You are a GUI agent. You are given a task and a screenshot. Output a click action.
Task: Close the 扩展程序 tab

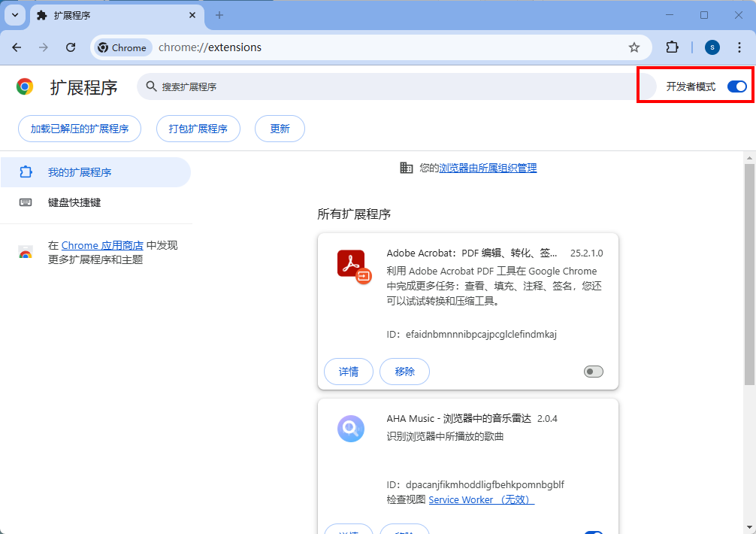coord(192,15)
